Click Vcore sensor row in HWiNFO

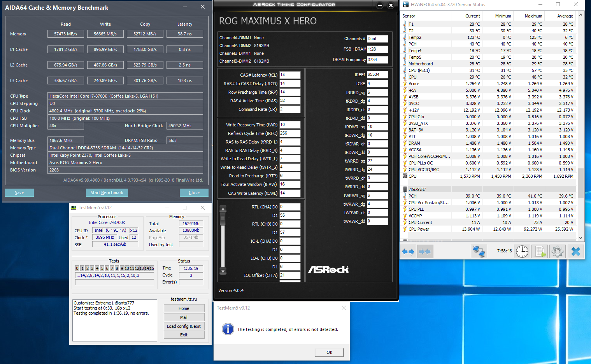click(488, 84)
